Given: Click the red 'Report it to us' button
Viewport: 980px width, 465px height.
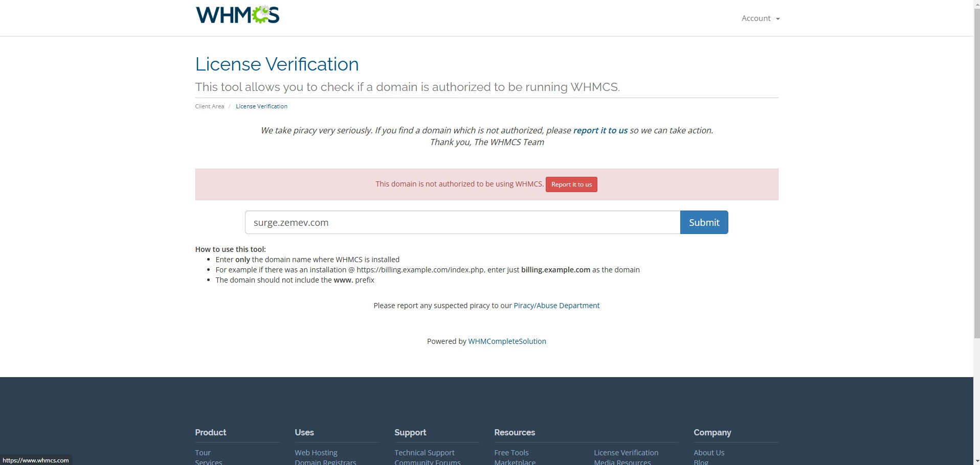Looking at the screenshot, I should pos(571,184).
